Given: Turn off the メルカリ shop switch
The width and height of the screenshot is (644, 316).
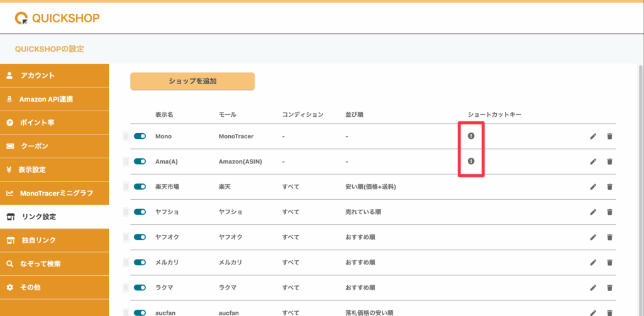Looking at the screenshot, I should click(140, 263).
